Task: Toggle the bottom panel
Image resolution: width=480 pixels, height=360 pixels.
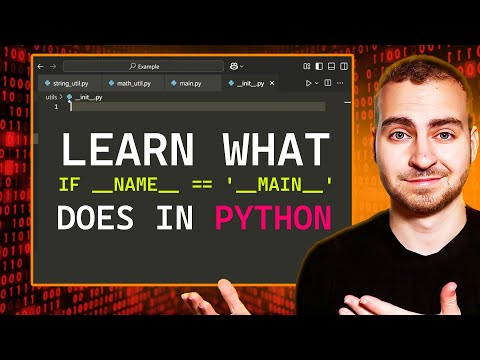Action: pyautogui.click(x=331, y=66)
